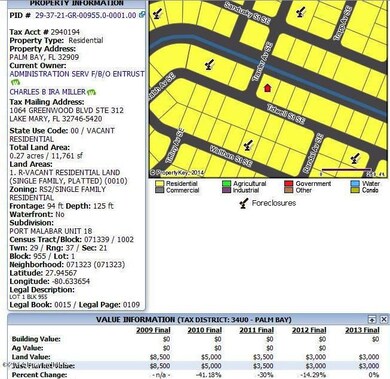
Task: Click mailing line LAKE MARY, FL 32746-5420
Action: (56, 119)
